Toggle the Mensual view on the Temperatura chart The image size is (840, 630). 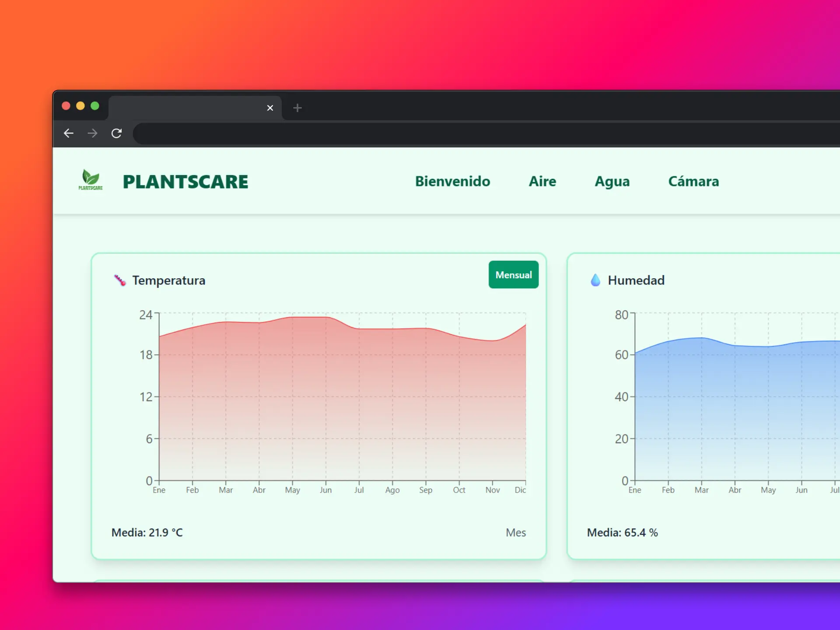click(513, 274)
